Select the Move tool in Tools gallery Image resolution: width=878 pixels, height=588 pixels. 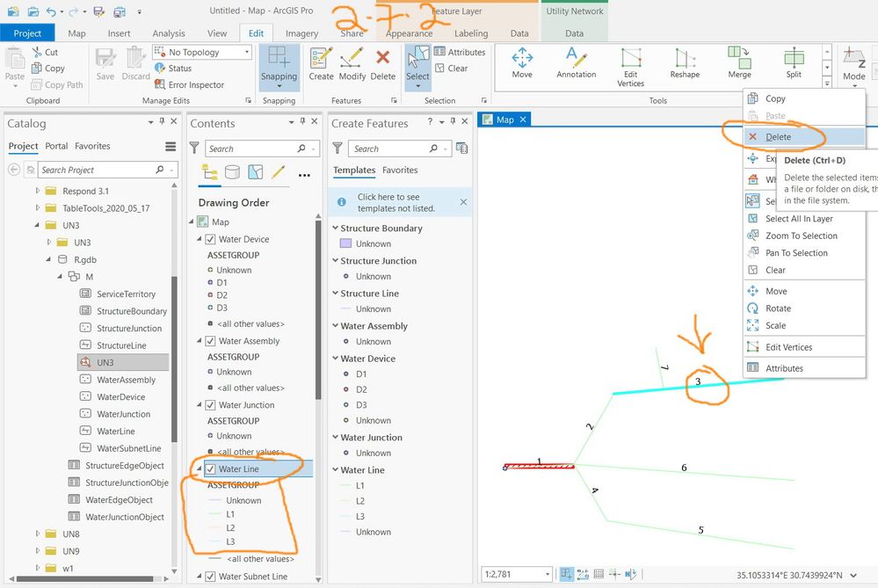click(x=522, y=62)
